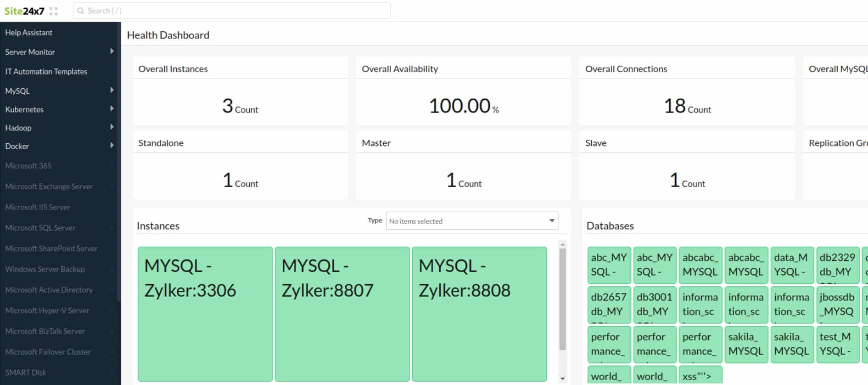Click Master 1 Count value

point(464,180)
